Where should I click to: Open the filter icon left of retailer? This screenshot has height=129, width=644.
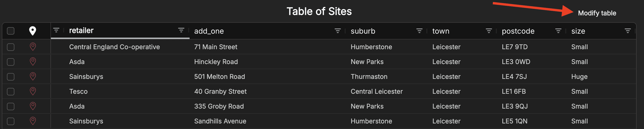(x=56, y=30)
